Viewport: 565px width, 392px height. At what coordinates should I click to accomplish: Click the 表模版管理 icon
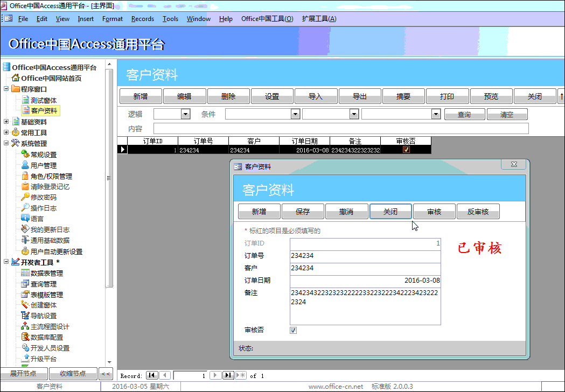click(x=25, y=295)
